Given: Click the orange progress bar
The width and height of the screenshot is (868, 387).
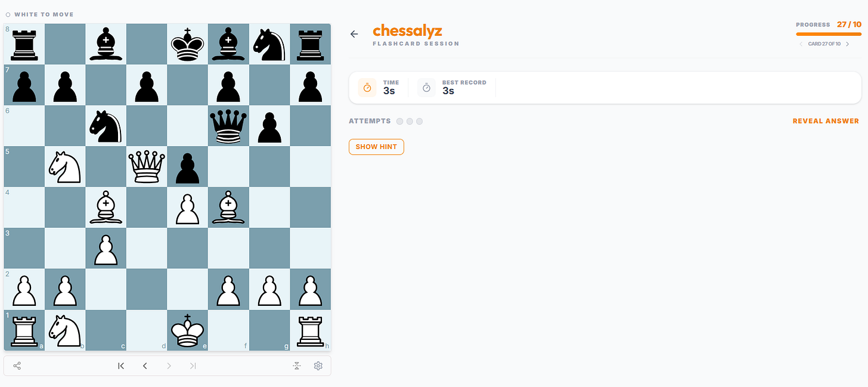Looking at the screenshot, I should [x=829, y=35].
